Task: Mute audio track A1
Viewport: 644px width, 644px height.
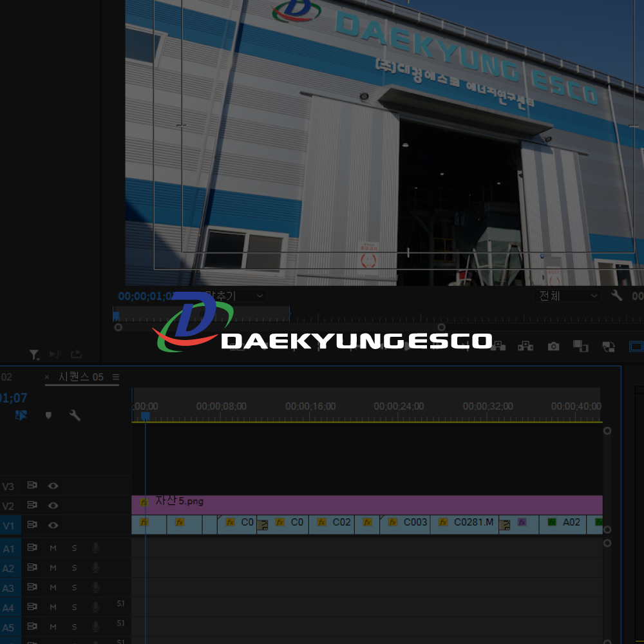Action: (53, 548)
